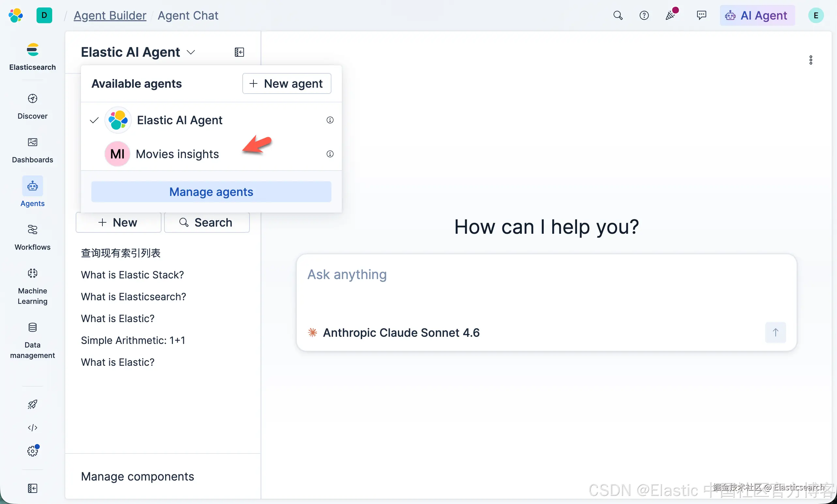This screenshot has height=504, width=837.
Task: Open conversation 'What is Elastic Stack?'
Action: [x=132, y=274]
